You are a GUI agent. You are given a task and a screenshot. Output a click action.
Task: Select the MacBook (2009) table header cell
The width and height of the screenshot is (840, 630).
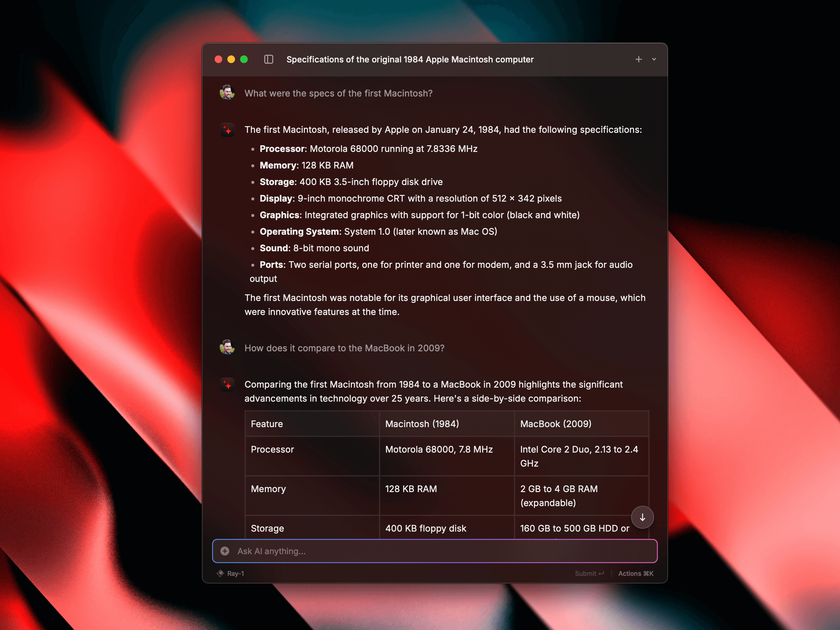tap(556, 424)
